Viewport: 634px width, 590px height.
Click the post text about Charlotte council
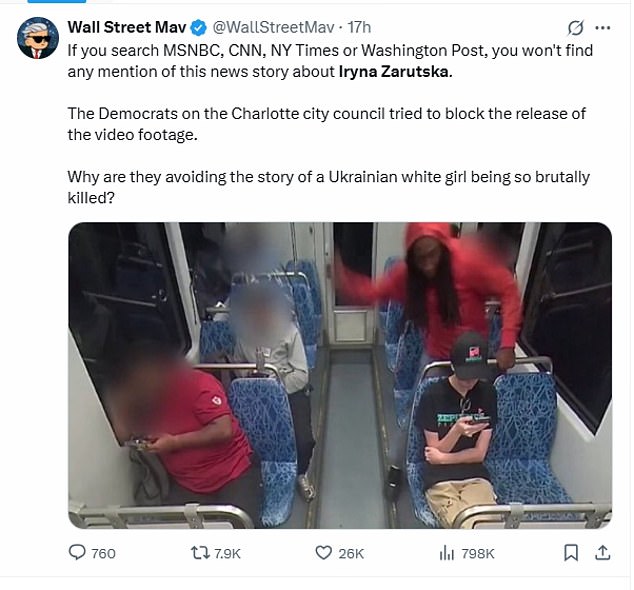pos(326,124)
